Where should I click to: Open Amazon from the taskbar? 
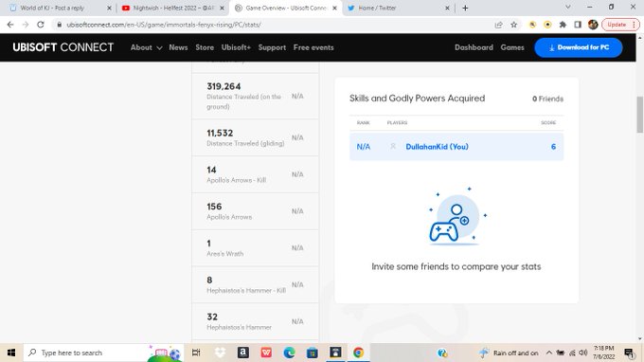pos(243,353)
